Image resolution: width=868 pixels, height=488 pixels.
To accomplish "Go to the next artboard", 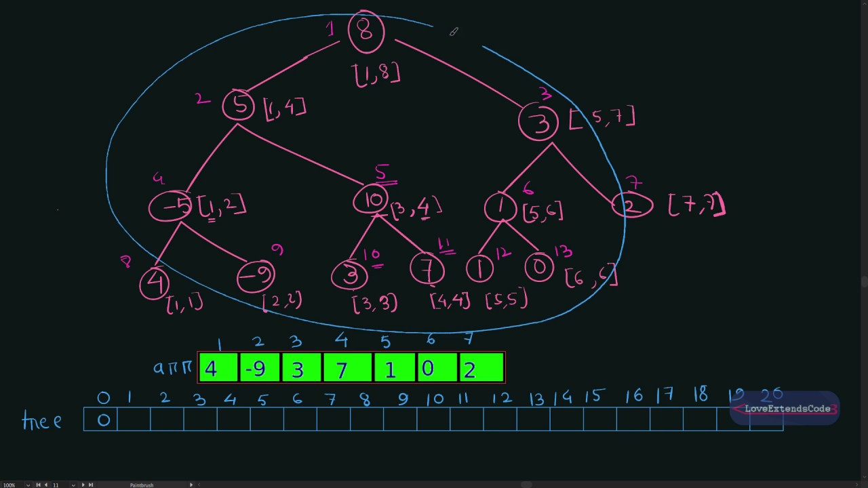I will pos(83,485).
